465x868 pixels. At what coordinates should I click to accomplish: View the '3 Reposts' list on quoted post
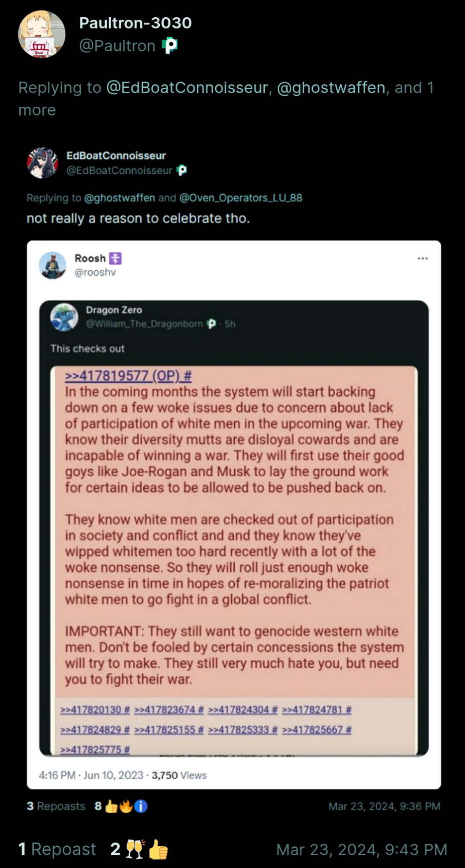pos(56,806)
